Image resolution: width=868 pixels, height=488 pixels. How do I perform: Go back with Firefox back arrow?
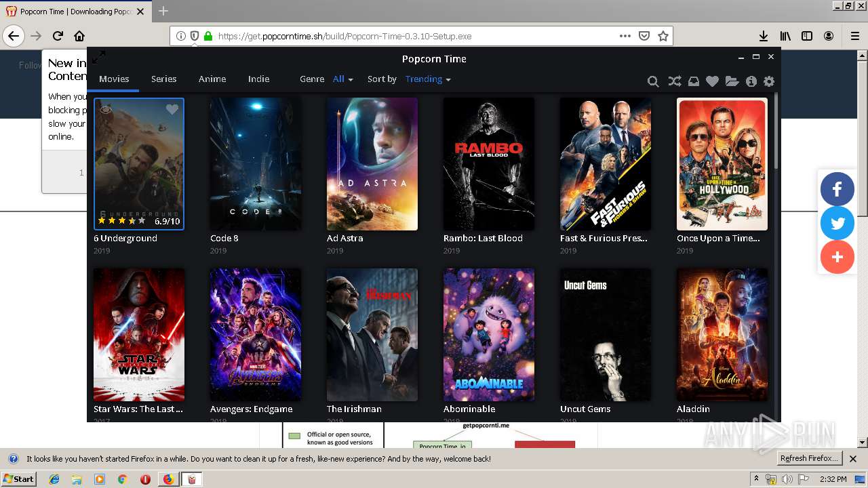pos(14,36)
